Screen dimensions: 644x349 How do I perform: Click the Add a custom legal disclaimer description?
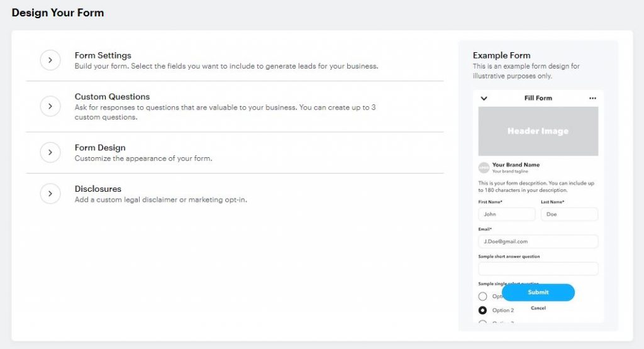point(160,200)
